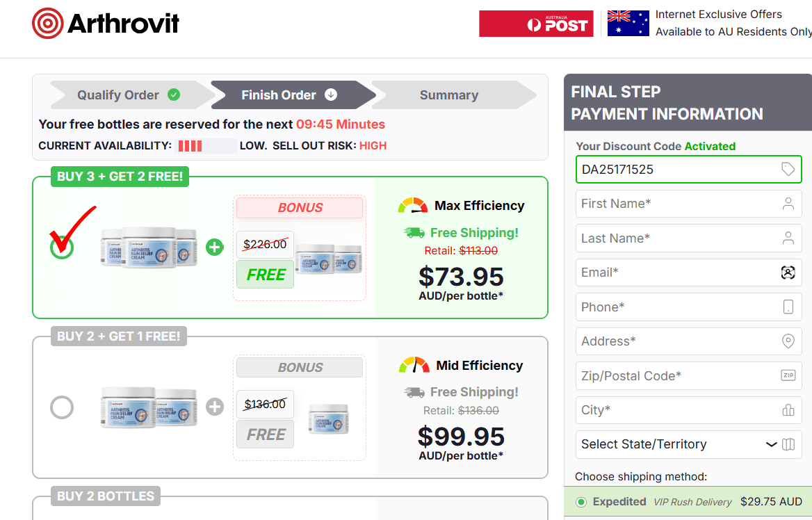The width and height of the screenshot is (812, 520).
Task: Click the Australian flag icon
Action: [628, 23]
